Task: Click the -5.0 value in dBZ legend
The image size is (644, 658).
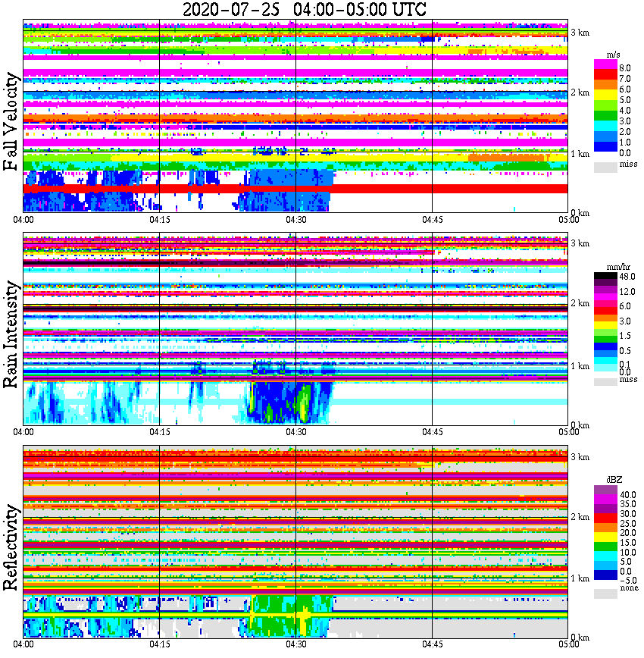Action: 628,581
